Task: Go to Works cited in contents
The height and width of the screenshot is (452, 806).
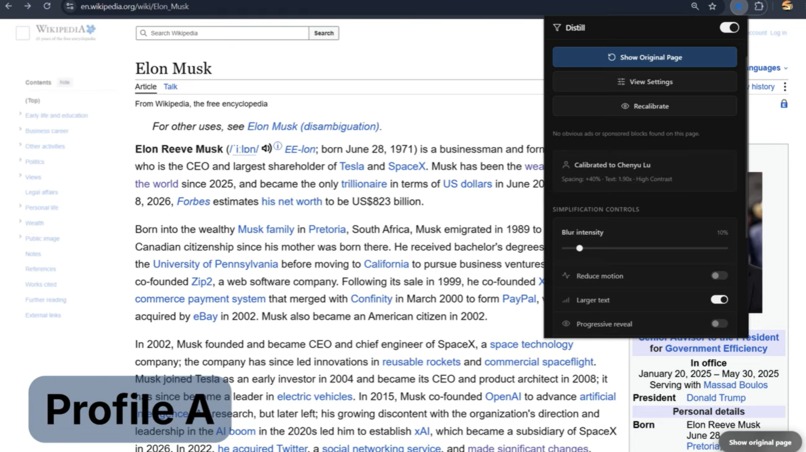Action: pyautogui.click(x=41, y=284)
